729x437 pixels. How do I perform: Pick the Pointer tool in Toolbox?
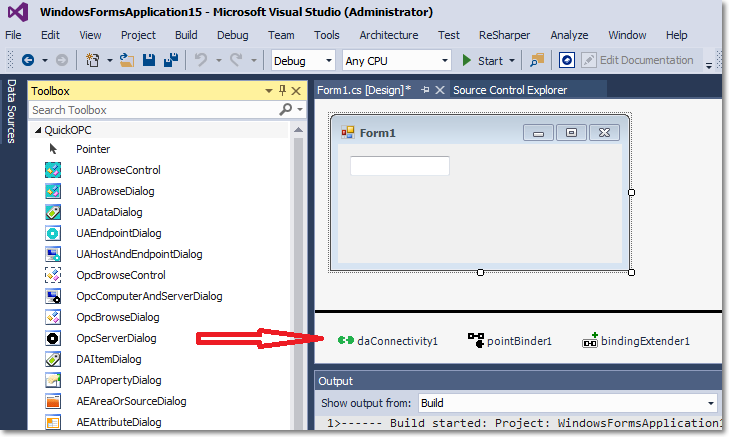tap(93, 149)
